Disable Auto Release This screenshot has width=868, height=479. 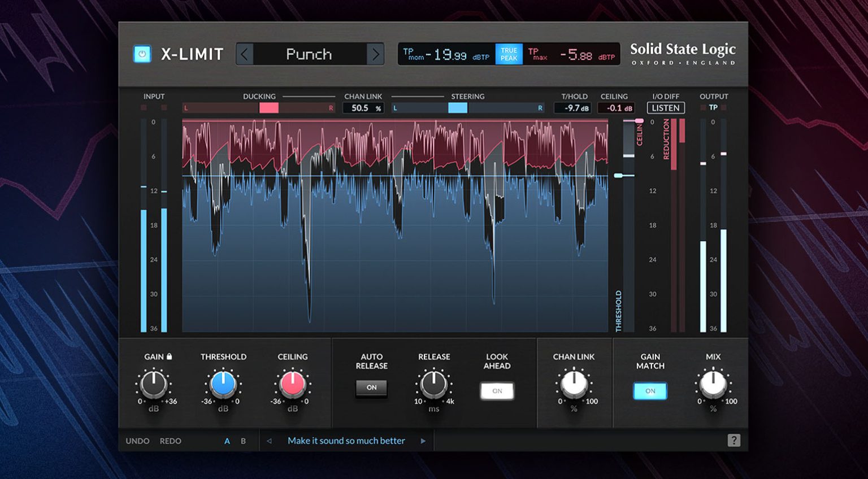point(371,388)
